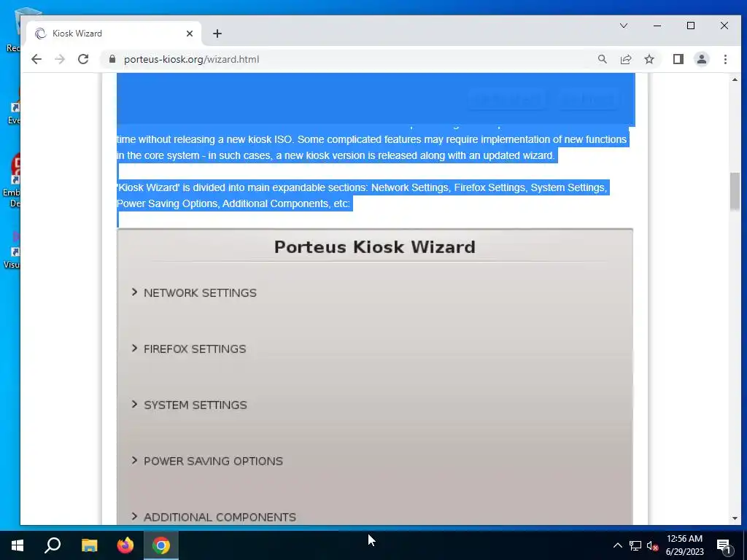Image resolution: width=747 pixels, height=560 pixels.
Task: Select the Kiosk Wizard tab
Action: pyautogui.click(x=113, y=34)
